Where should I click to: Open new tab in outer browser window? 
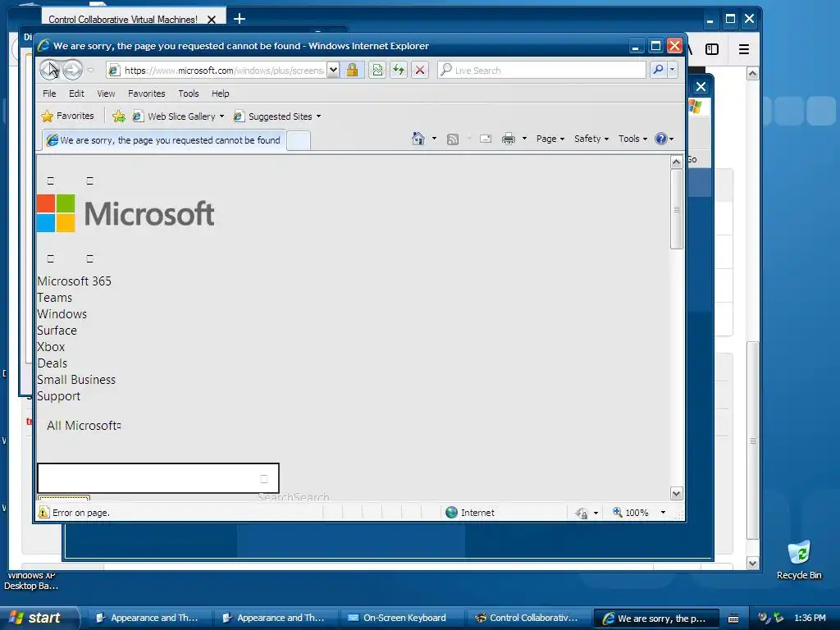[239, 19]
